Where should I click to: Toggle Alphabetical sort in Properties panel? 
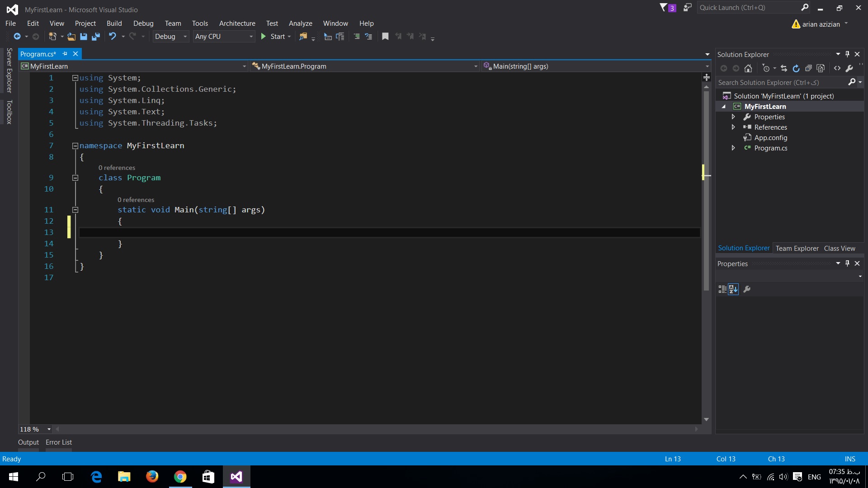click(x=733, y=289)
